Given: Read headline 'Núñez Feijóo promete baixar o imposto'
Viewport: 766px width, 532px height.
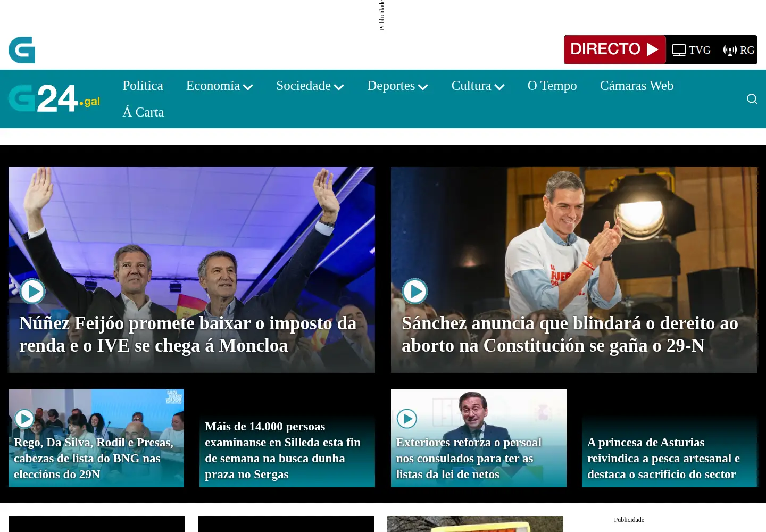Looking at the screenshot, I should (x=188, y=334).
